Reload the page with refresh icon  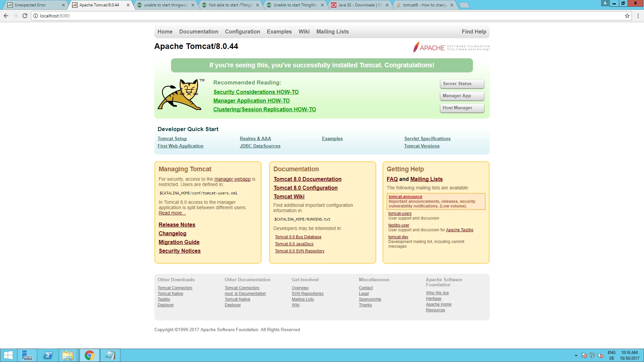click(24, 16)
